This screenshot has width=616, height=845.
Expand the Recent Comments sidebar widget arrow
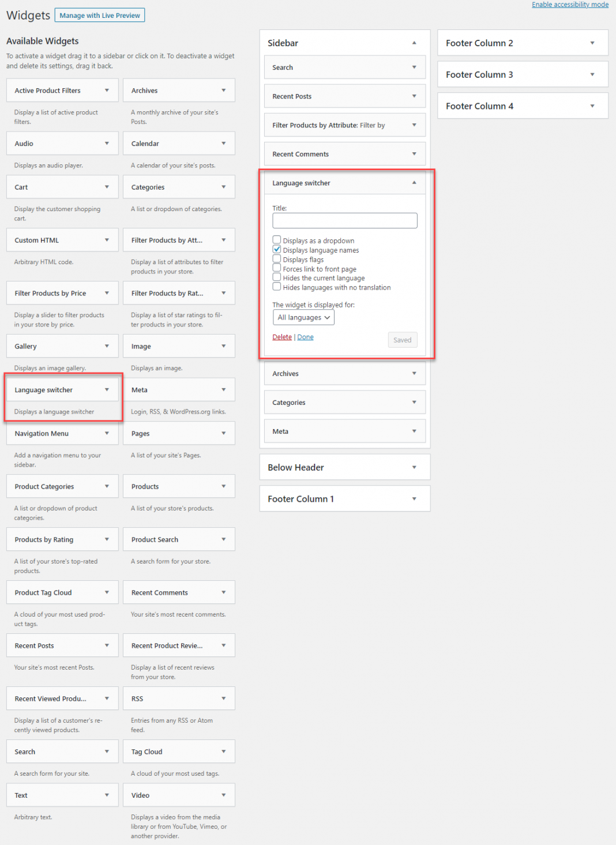point(414,154)
